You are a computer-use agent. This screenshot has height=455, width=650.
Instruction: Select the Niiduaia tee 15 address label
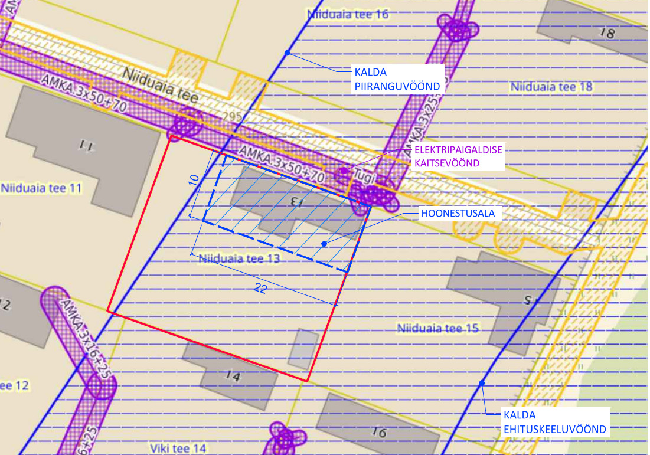pos(438,328)
